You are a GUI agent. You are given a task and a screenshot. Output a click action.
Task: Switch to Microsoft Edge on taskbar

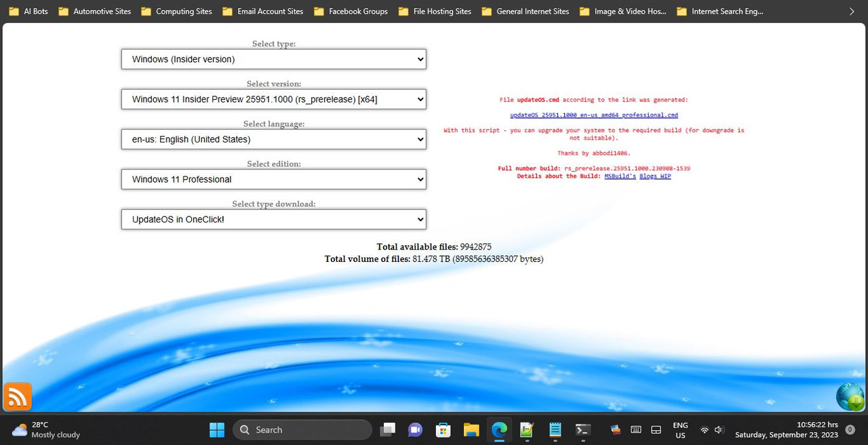[x=499, y=429]
